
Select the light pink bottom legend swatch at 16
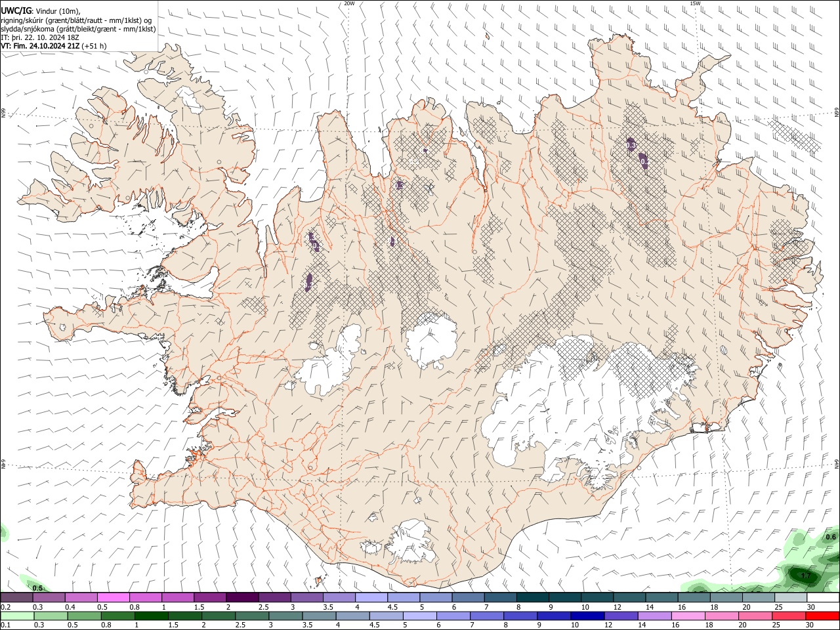[688, 616]
